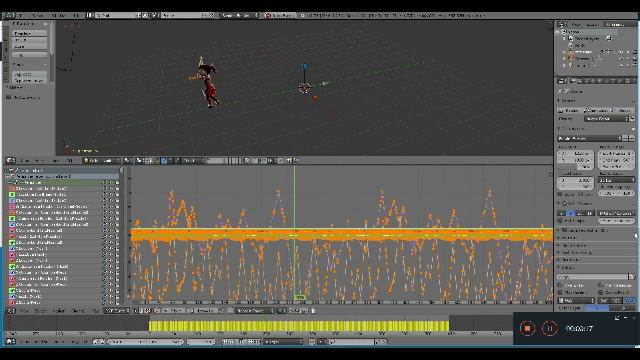Click the Animation render button
The height and width of the screenshot is (360, 640).
click(x=597, y=110)
